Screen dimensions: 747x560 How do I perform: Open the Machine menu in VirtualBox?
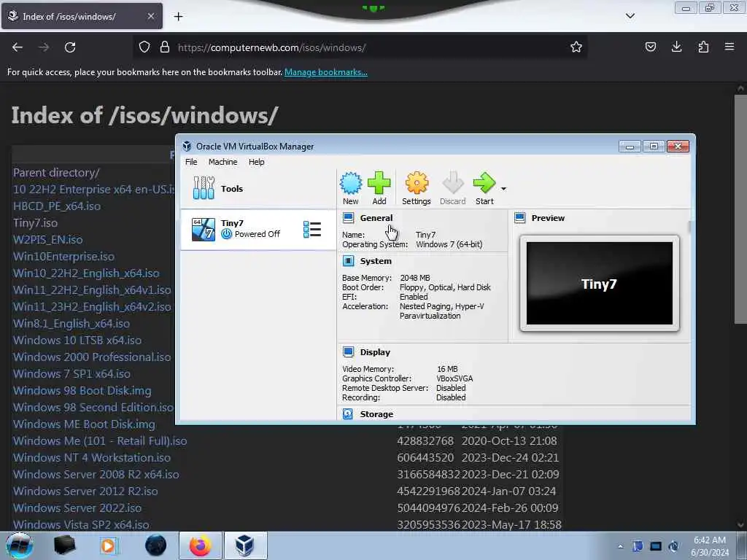pos(222,162)
